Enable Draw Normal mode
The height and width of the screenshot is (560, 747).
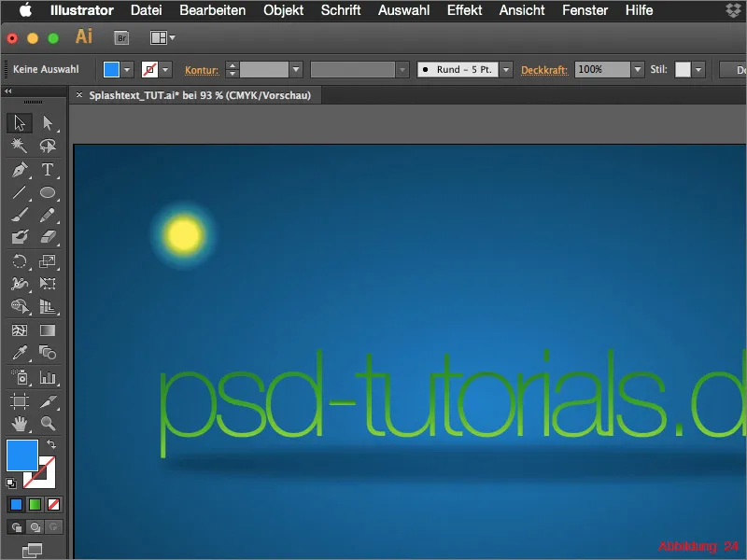pos(16,527)
